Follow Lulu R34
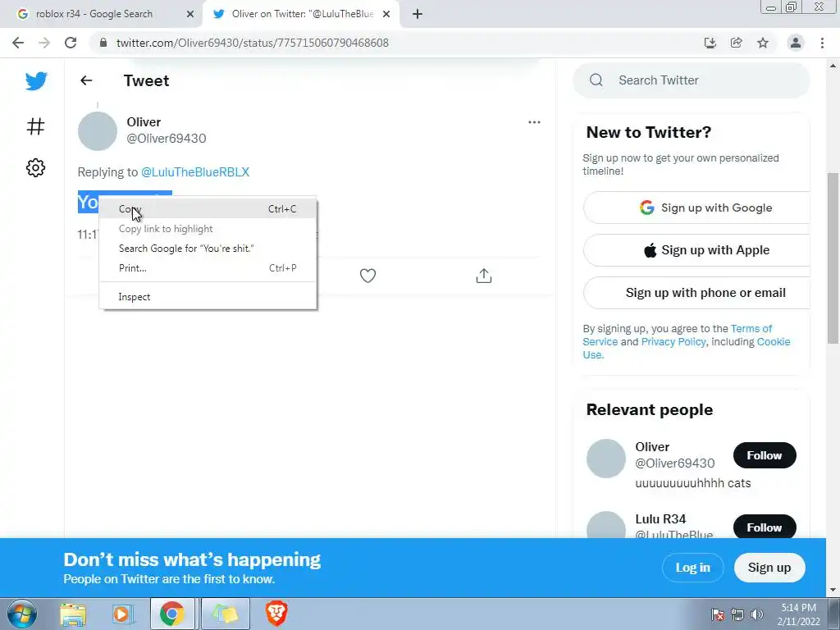Image resolution: width=840 pixels, height=630 pixels. (x=765, y=527)
